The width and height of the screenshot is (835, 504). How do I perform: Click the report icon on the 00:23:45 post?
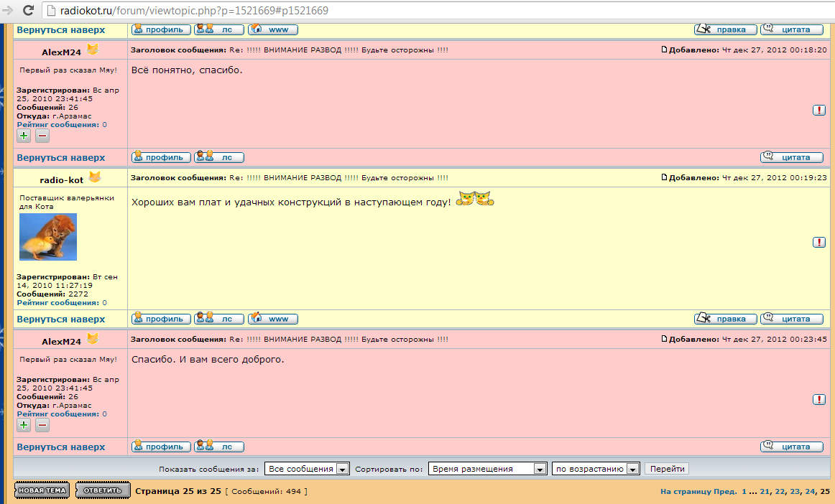[819, 399]
